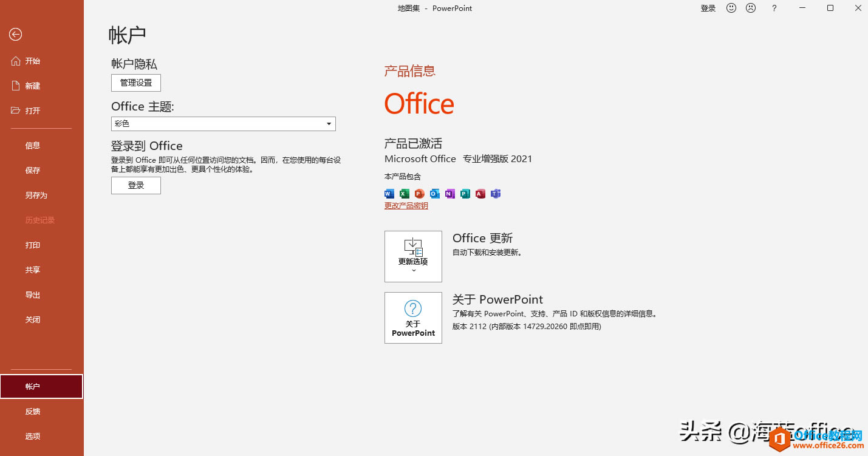868x456 pixels.
Task: Click the 关于 PowerPoint button
Action: point(413,318)
